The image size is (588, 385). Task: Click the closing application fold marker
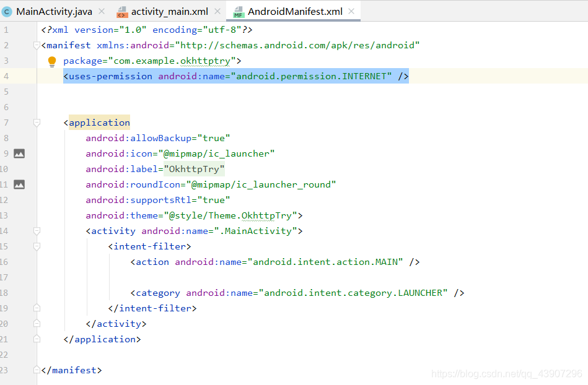pos(37,339)
